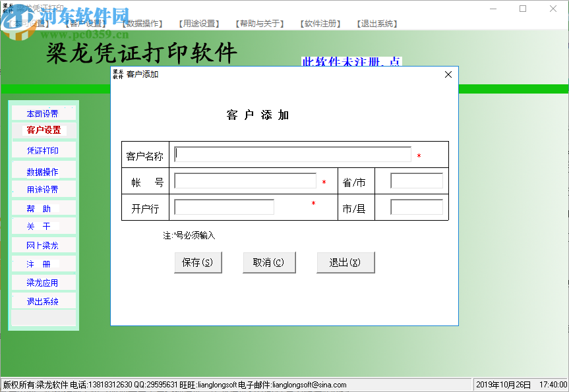Viewport: 569px width, 392px height.
Task: Open the 帮助 section in the sidebar
Action: pyautogui.click(x=43, y=208)
